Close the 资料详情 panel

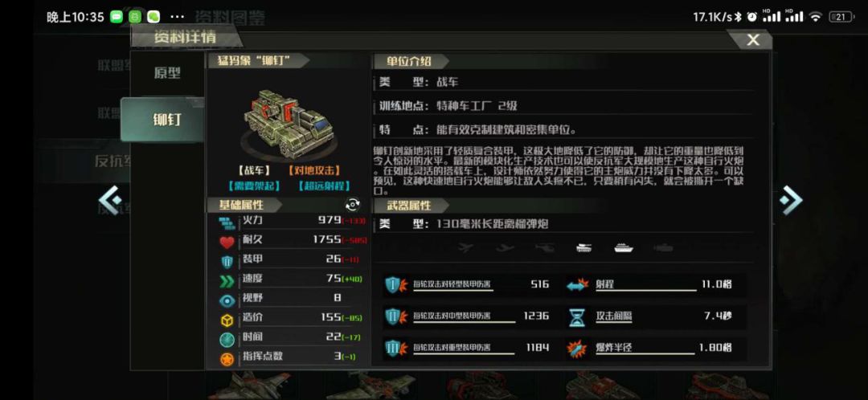752,39
